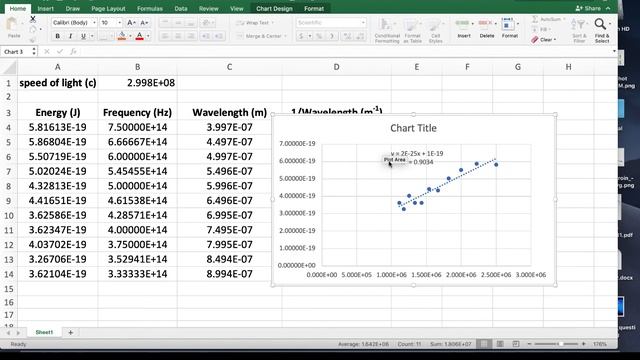Collapse the ribbon with chevron near Share
Viewport: 640px width, 360px height.
pyautogui.click(x=608, y=9)
